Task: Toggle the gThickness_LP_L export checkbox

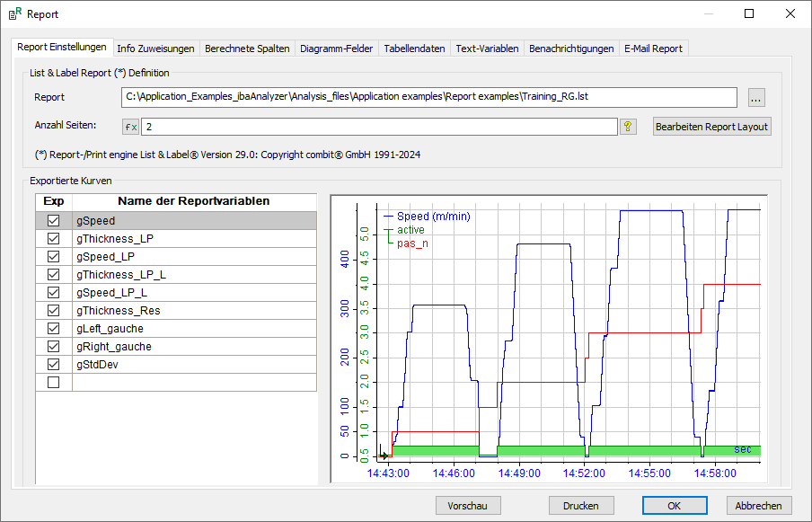Action: pos(53,274)
